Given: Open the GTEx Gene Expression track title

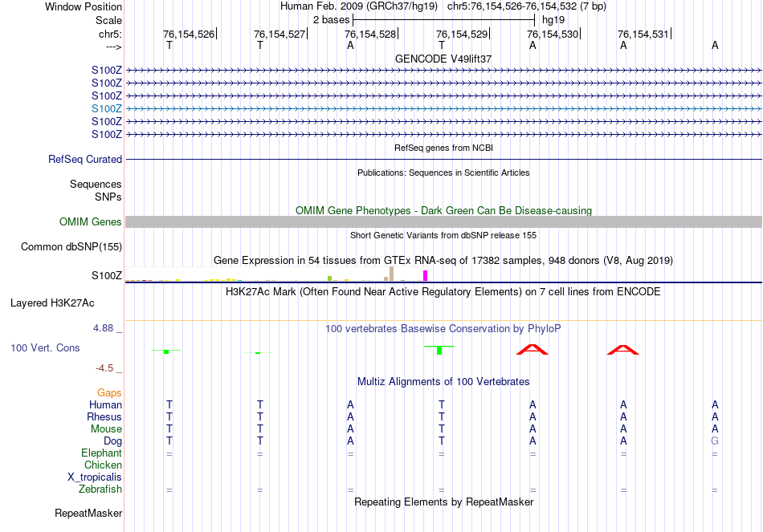Looking at the screenshot, I should tap(443, 261).
